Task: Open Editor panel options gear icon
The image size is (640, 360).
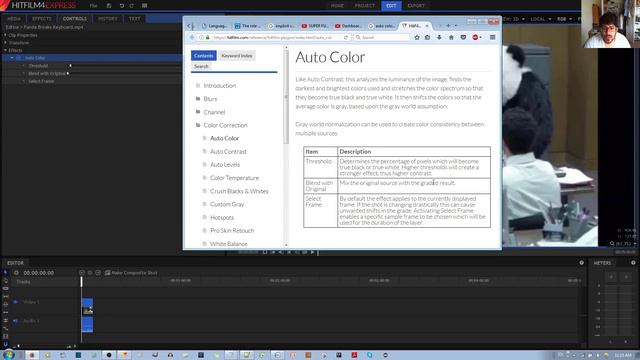Action: click(x=582, y=263)
